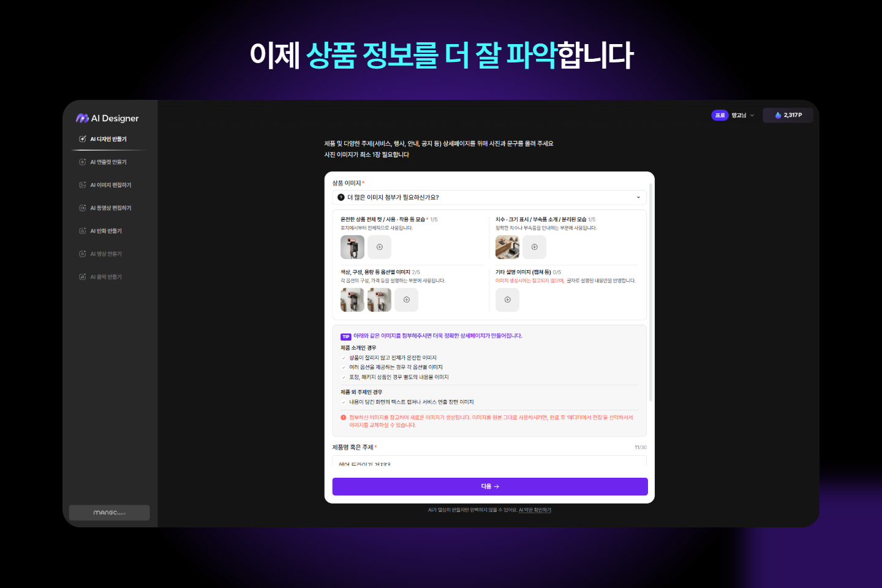Click the MANGO board button in the sidebar
882x588 pixels.
109,513
